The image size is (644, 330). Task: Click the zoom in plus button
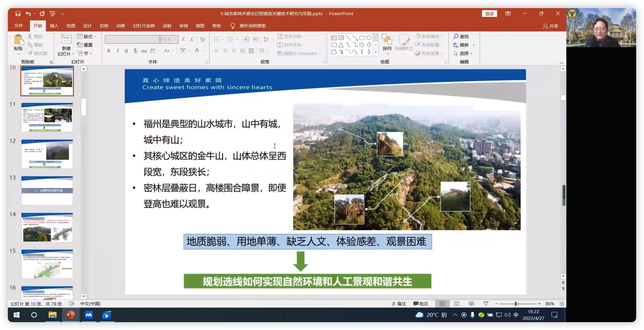(x=539, y=303)
